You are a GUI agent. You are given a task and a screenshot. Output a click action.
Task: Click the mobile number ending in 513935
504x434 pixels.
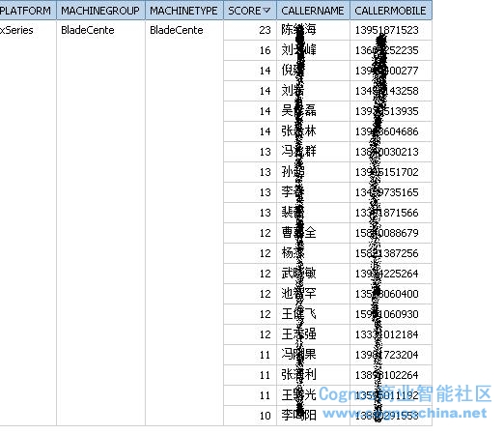tap(386, 111)
